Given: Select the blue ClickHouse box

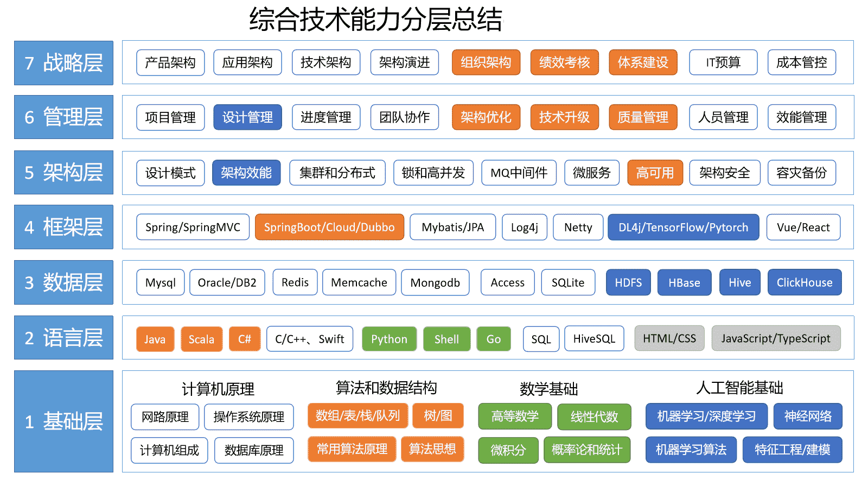Looking at the screenshot, I should 804,282.
